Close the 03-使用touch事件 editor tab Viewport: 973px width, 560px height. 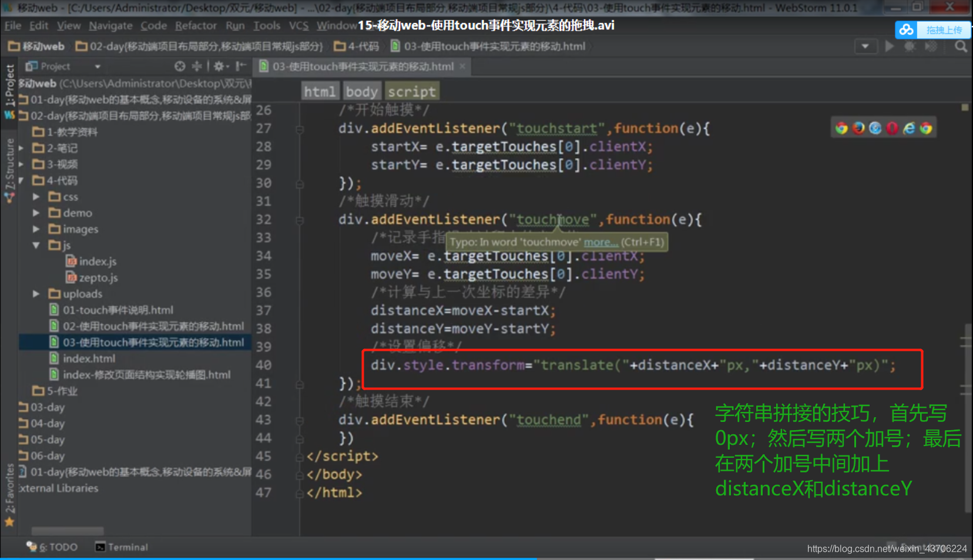click(x=462, y=66)
